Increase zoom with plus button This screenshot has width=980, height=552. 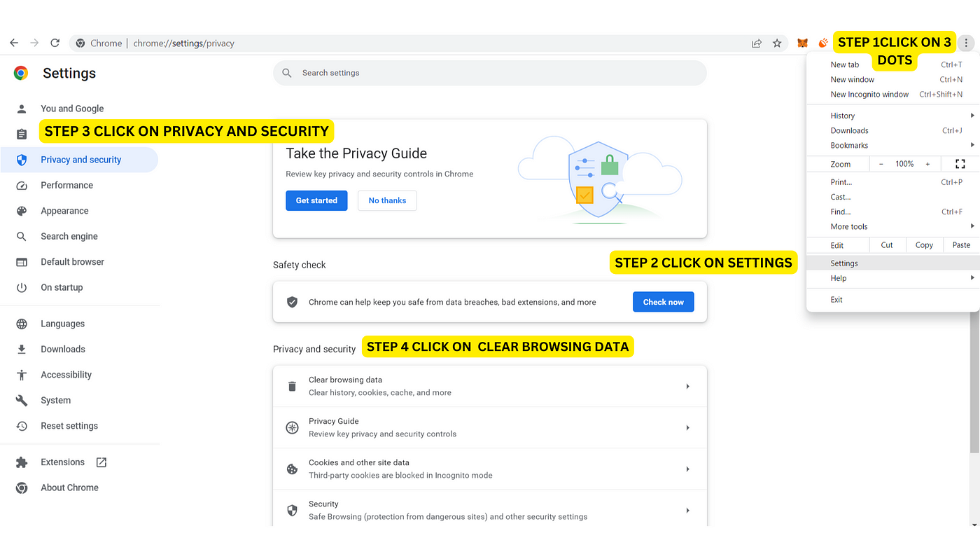click(x=928, y=164)
